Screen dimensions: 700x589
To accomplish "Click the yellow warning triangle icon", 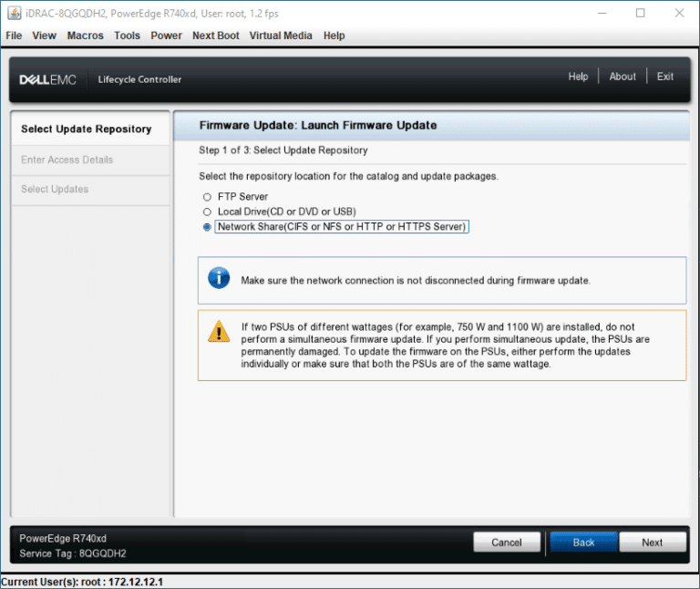I will click(x=219, y=331).
